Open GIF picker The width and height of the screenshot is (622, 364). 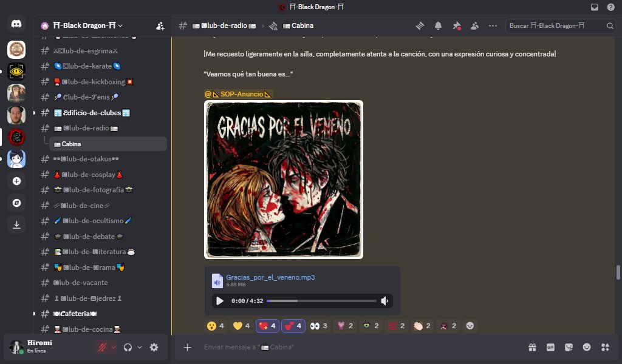coord(550,348)
